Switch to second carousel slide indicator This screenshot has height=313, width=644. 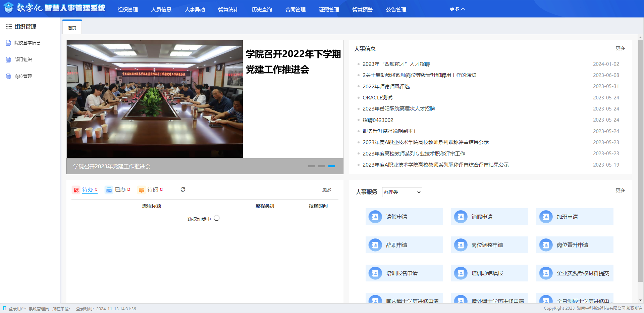[321, 166]
